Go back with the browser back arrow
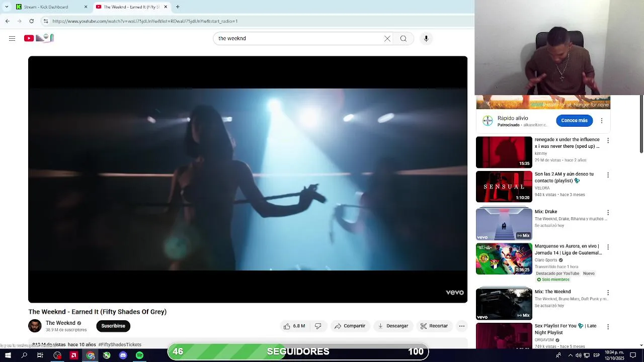Image resolution: width=644 pixels, height=362 pixels. coord(7,21)
